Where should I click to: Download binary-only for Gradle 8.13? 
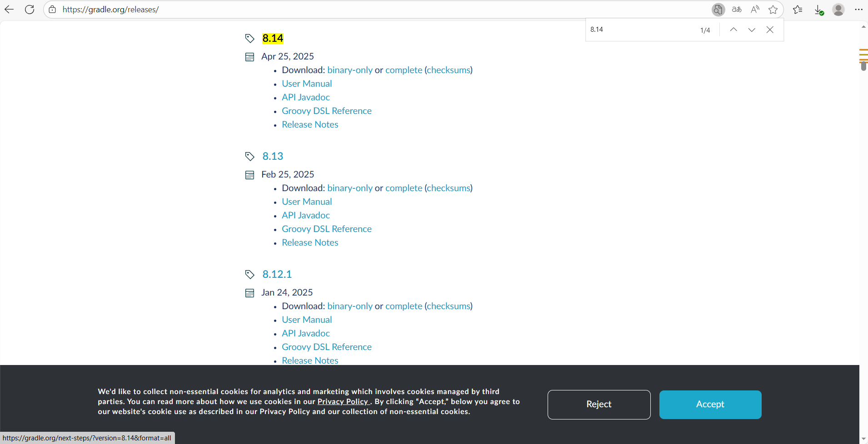350,188
